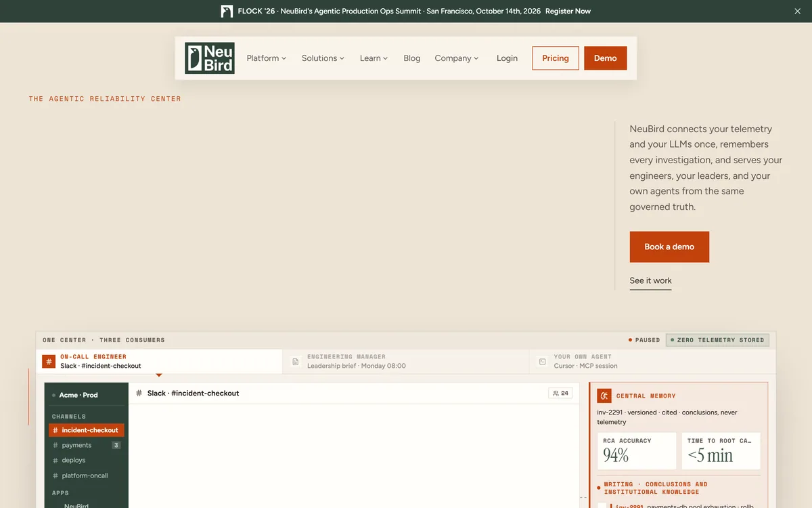The image size is (812, 508).
Task: Click the Zero Telemetry Stored badge
Action: tap(717, 340)
